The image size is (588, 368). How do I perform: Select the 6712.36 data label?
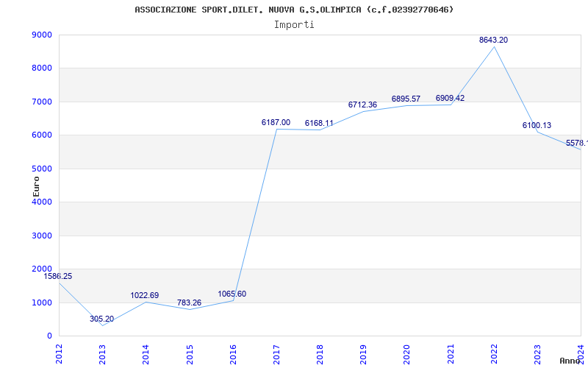pyautogui.click(x=362, y=105)
